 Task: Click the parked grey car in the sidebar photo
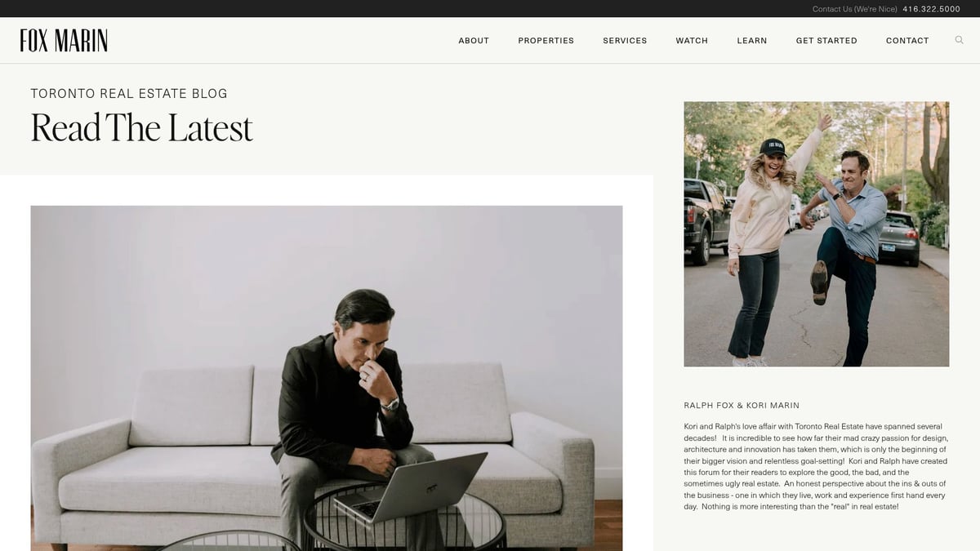899,238
